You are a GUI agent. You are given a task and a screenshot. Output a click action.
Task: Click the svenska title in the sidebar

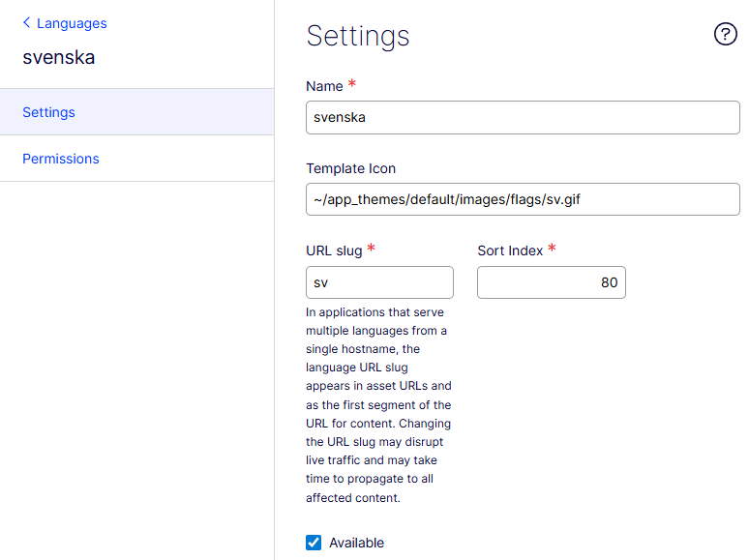[x=59, y=57]
